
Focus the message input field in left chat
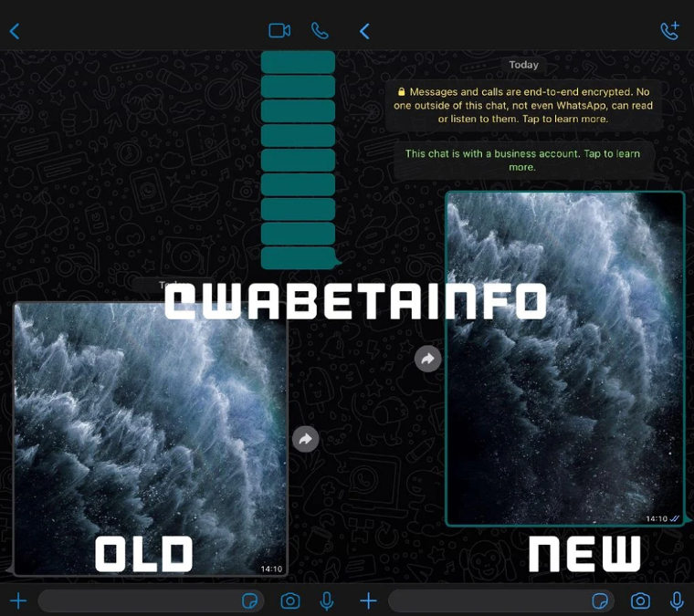click(x=137, y=600)
